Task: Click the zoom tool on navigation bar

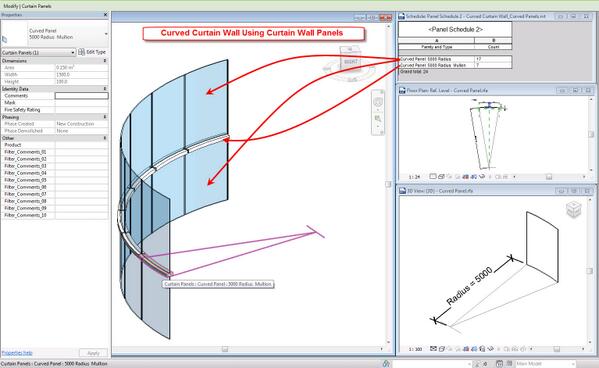Action: click(x=378, y=119)
